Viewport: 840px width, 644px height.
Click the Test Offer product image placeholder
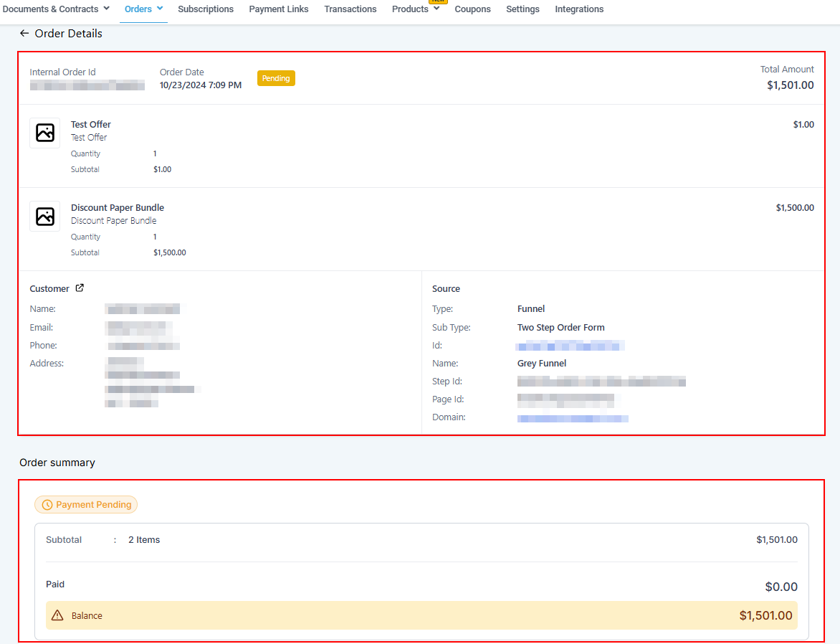coord(45,133)
